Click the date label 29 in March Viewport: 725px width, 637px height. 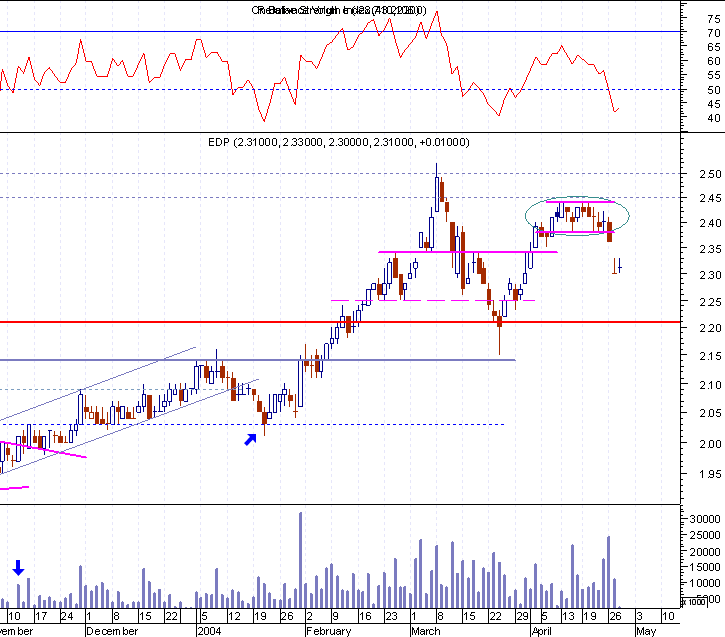click(522, 616)
